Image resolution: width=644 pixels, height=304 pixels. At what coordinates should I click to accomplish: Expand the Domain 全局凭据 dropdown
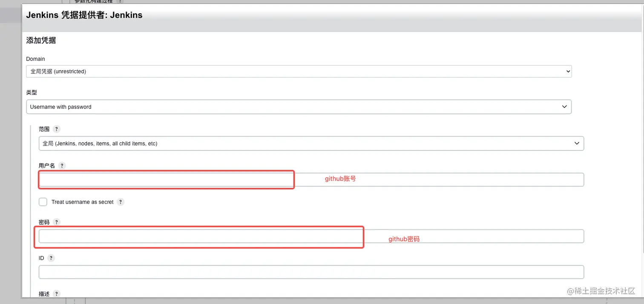pos(299,72)
